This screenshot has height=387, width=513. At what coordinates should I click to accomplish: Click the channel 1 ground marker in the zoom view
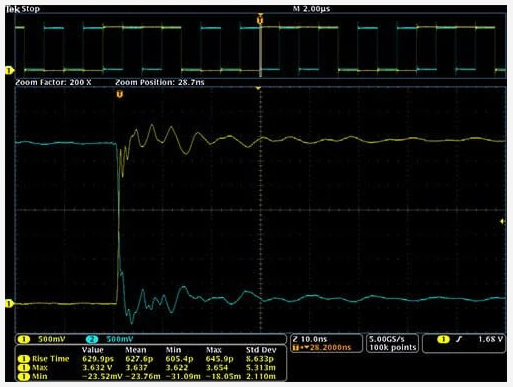pos(9,303)
